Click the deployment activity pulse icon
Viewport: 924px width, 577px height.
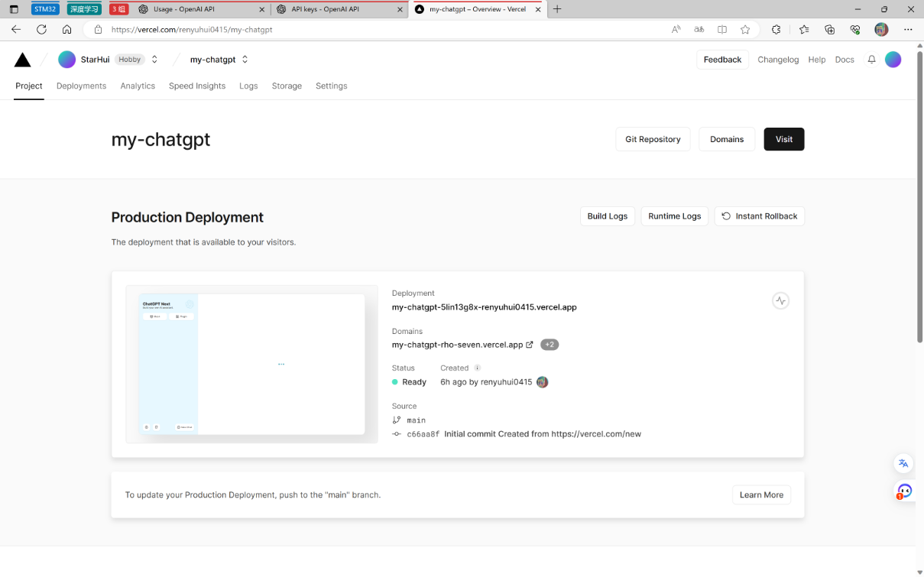[780, 301]
